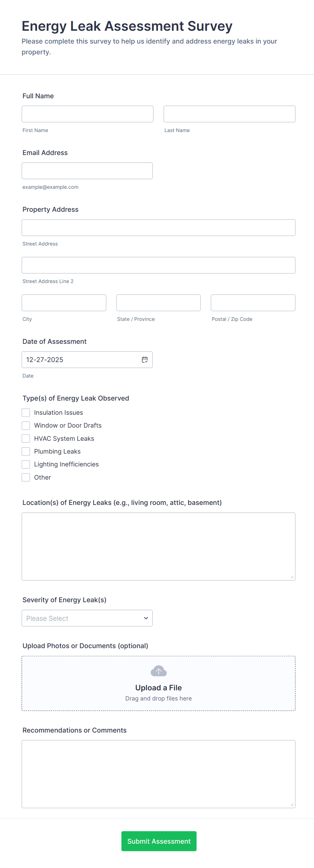
Task: Enable the Window or Door Drafts option
Action: 26,425
